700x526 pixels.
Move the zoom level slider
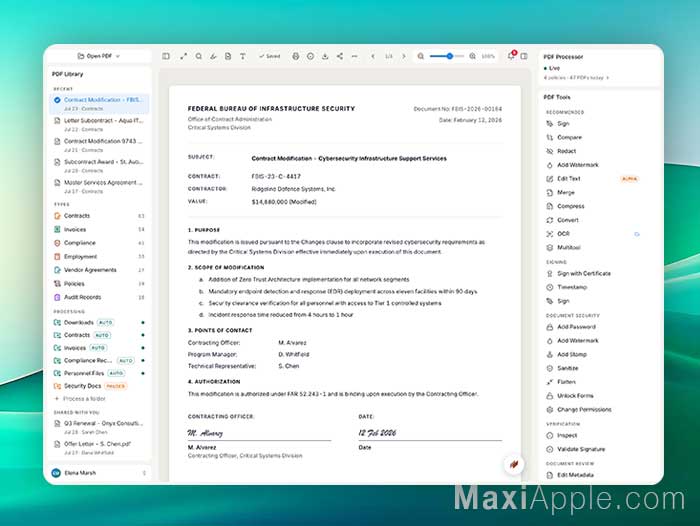pos(450,56)
